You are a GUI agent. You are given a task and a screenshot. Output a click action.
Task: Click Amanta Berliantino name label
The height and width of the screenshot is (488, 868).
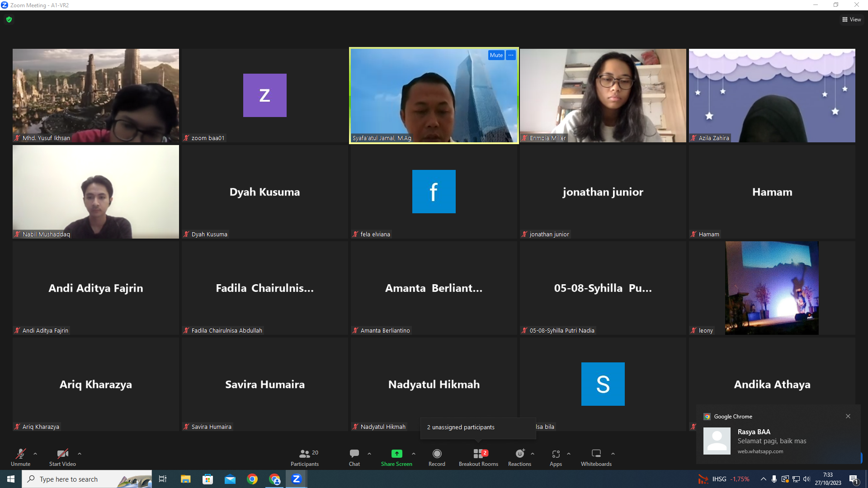pos(385,330)
